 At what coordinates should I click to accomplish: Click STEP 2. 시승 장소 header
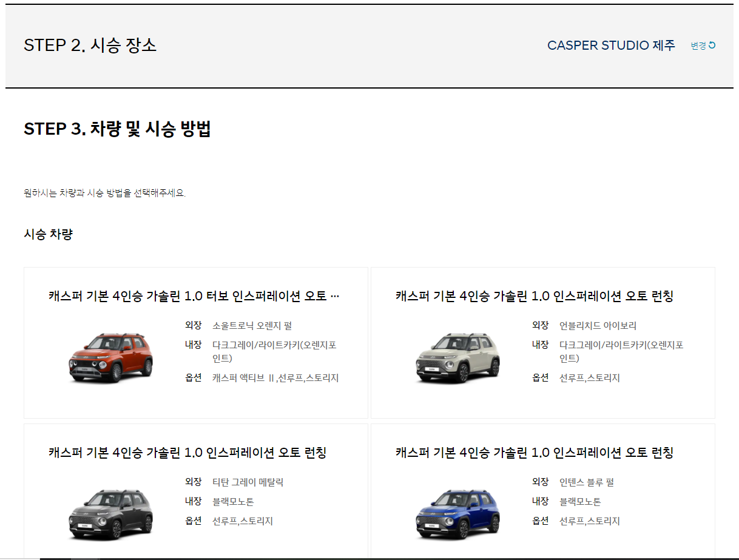pos(90,45)
